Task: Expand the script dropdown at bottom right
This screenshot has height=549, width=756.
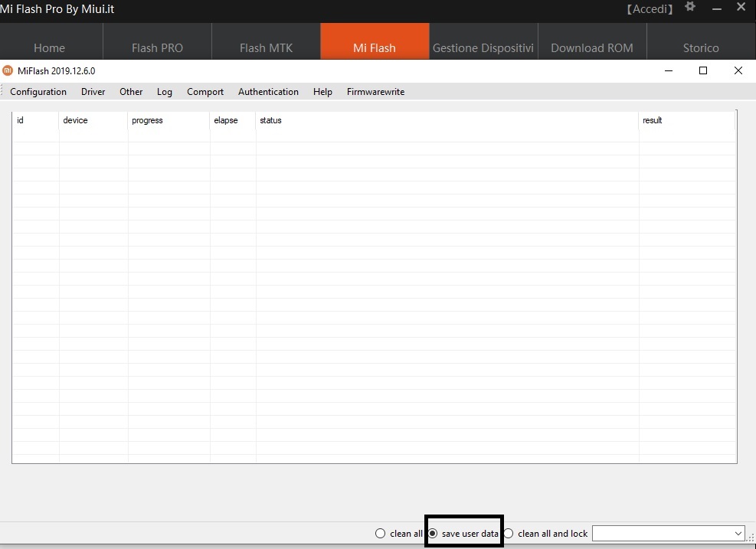Action: [x=738, y=534]
